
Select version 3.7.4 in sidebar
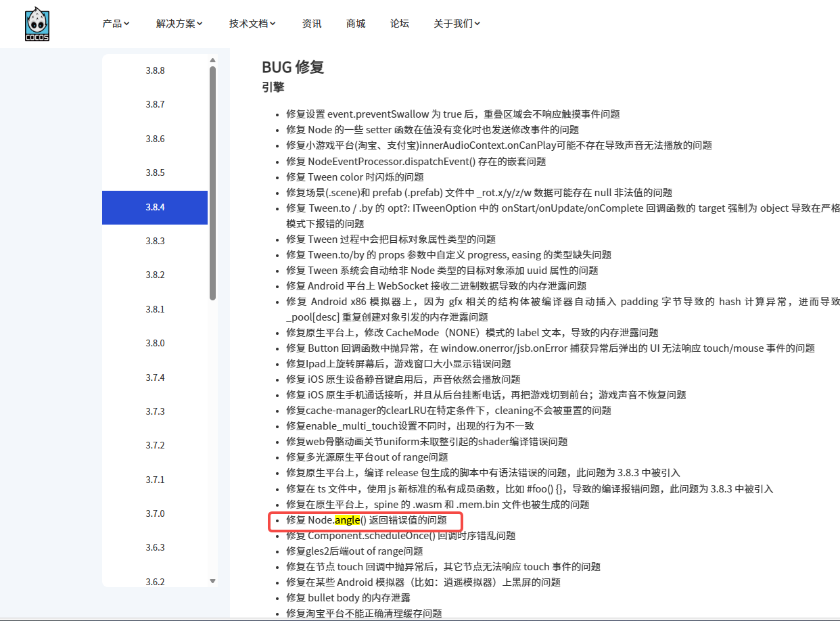click(155, 377)
